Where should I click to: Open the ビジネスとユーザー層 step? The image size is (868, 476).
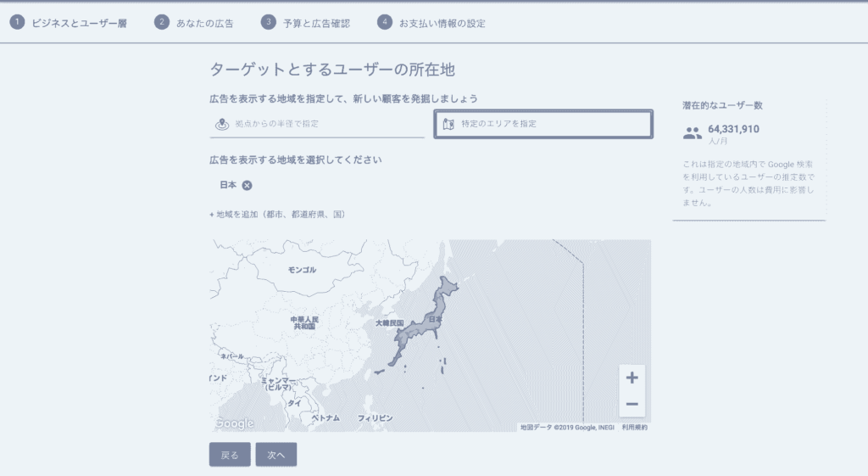(80, 23)
